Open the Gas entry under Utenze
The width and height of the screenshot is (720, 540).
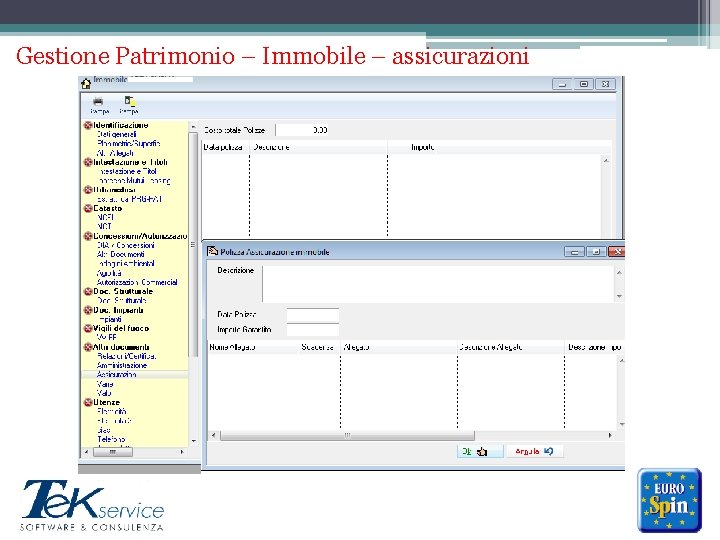pos(104,430)
